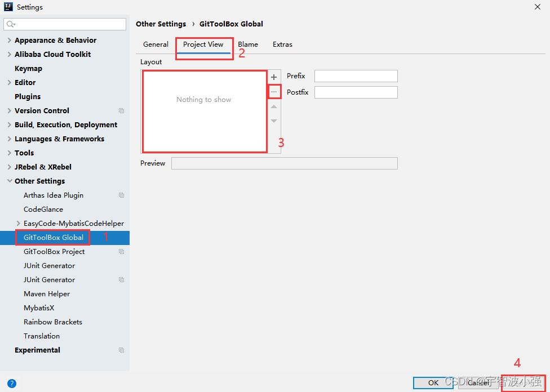This screenshot has width=550, height=392.
Task: Click the Prefix label text
Action: click(296, 76)
